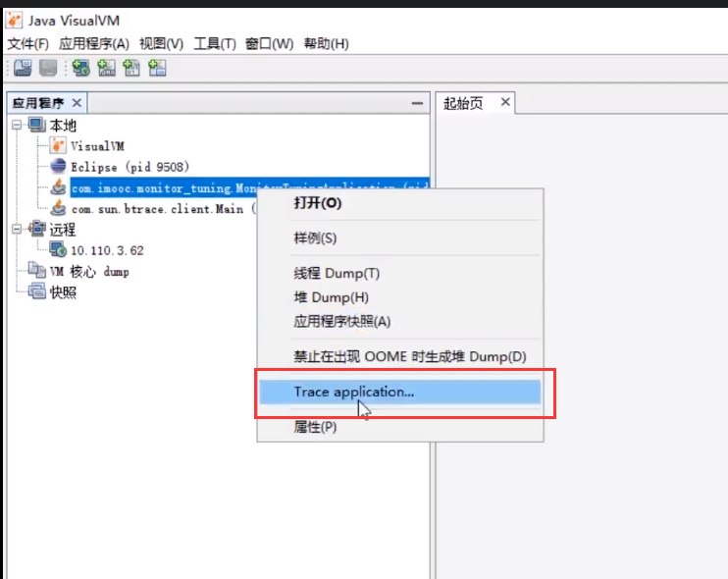This screenshot has width=728, height=579.
Task: Choose 样例(S) in context menu
Action: pyautogui.click(x=400, y=238)
